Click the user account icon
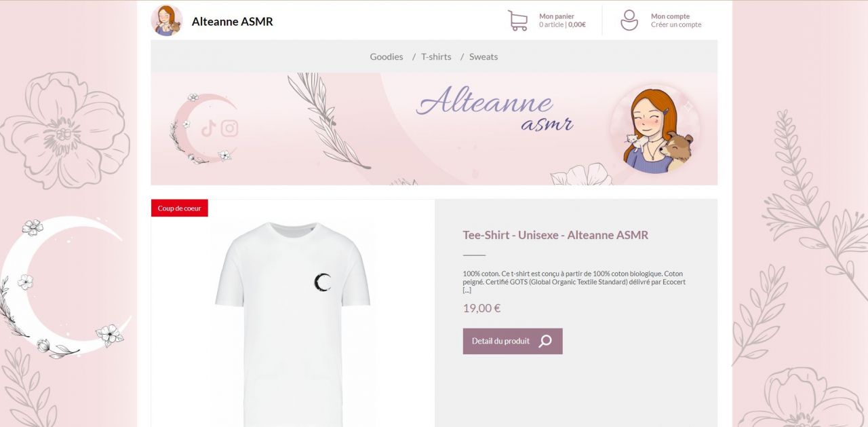 click(629, 20)
